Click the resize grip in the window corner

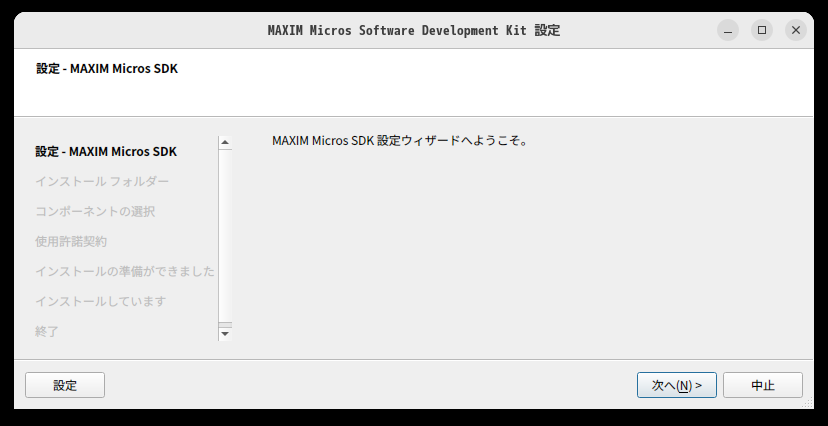[x=808, y=403]
